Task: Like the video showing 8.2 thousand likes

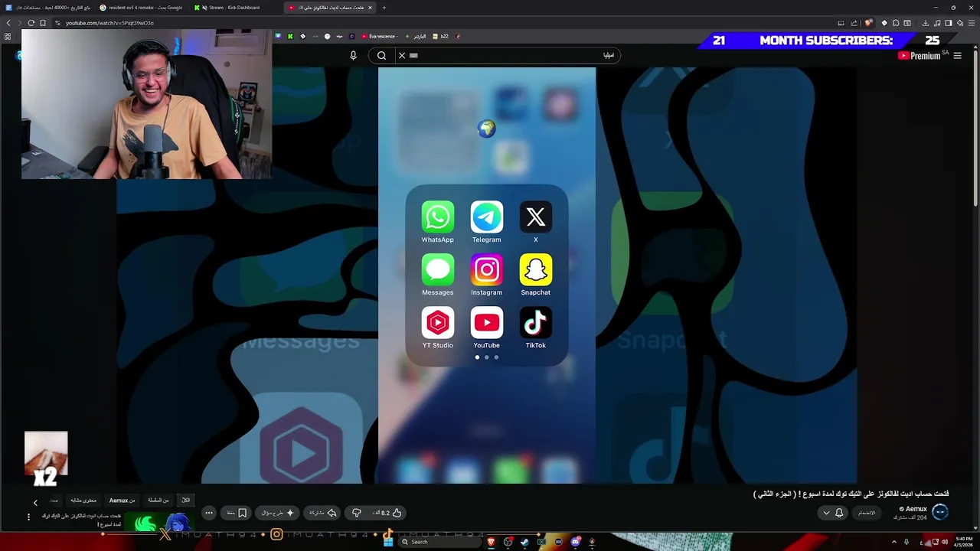Action: pyautogui.click(x=388, y=513)
